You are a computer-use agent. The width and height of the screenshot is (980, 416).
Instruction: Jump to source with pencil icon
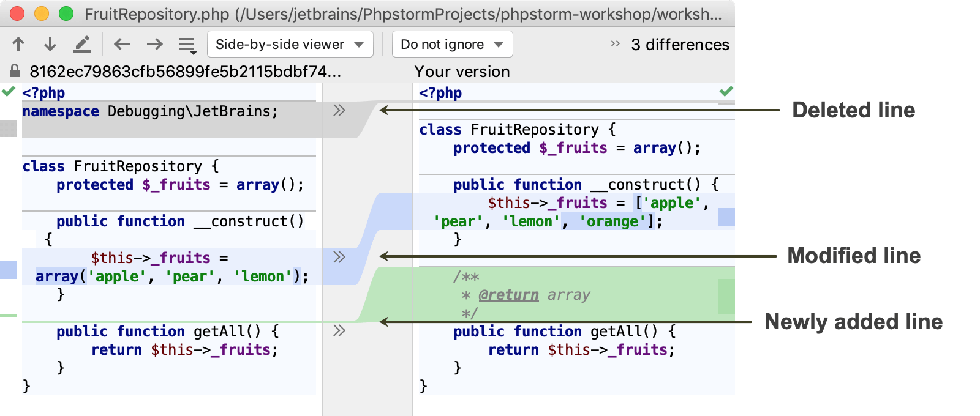pos(82,44)
